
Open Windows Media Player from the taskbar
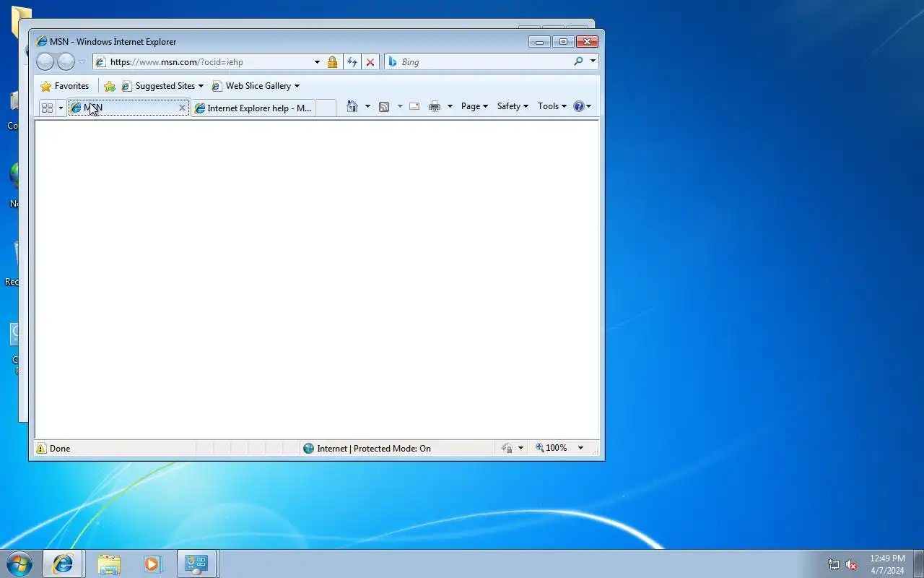click(152, 564)
